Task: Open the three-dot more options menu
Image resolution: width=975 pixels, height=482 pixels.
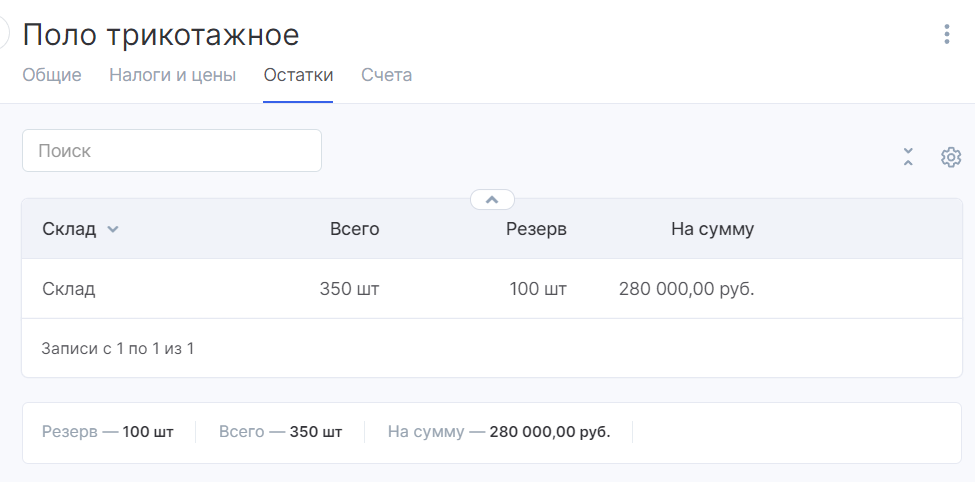Action: tap(946, 34)
